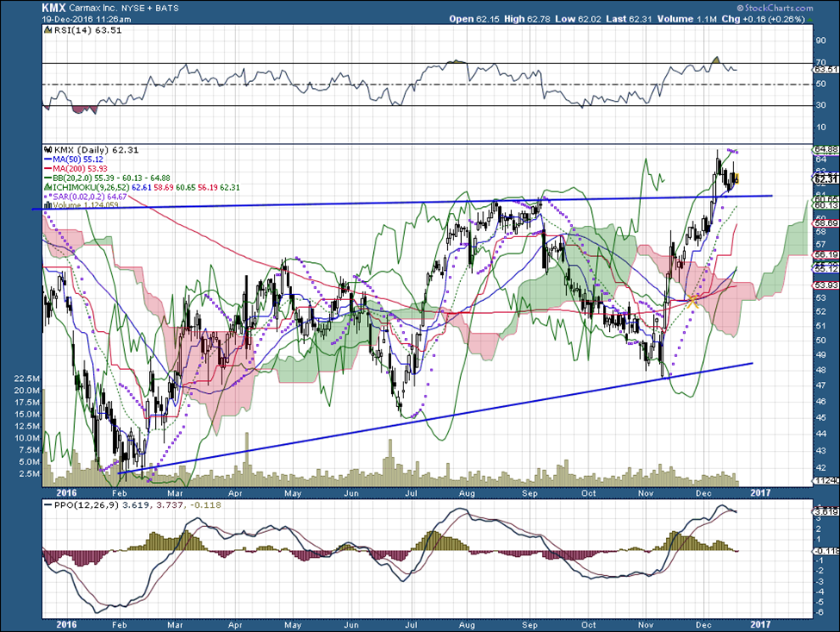Image resolution: width=840 pixels, height=632 pixels.
Task: Click the Jul label under PPO panel
Action: [411, 625]
